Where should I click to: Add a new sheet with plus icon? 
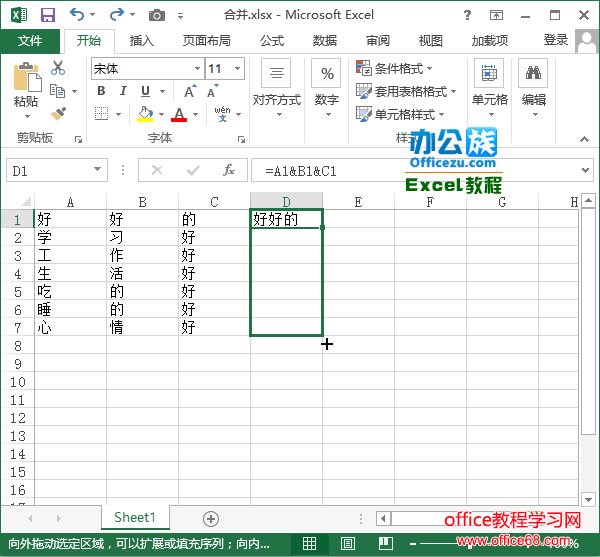point(211,519)
